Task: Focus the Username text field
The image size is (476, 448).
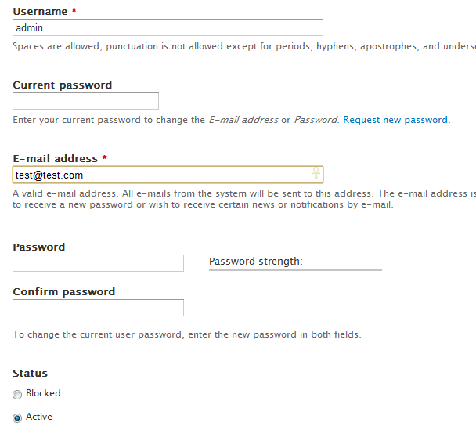Action: pos(168,27)
